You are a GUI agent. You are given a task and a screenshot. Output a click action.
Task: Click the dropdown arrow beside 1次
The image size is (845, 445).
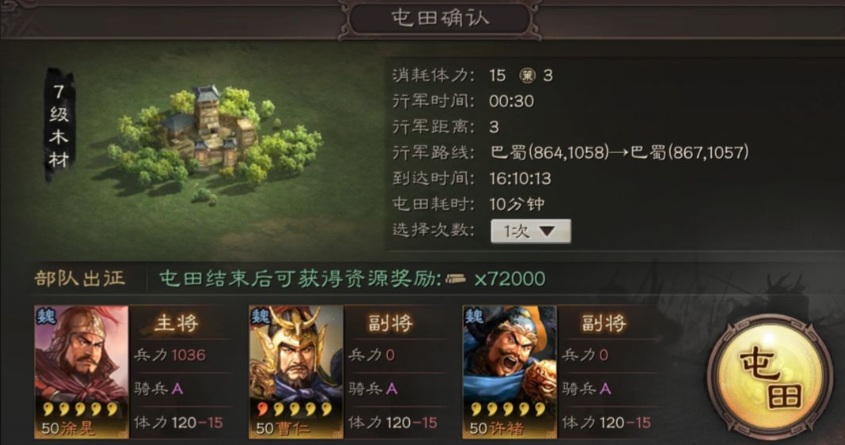548,231
